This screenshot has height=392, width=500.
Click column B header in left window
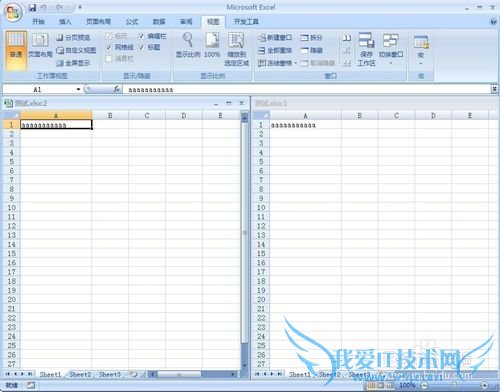tap(110, 115)
